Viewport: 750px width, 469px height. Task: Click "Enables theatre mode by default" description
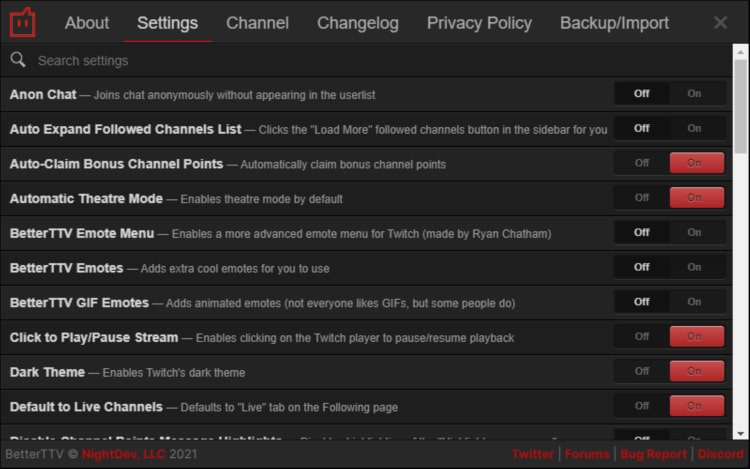(x=261, y=199)
